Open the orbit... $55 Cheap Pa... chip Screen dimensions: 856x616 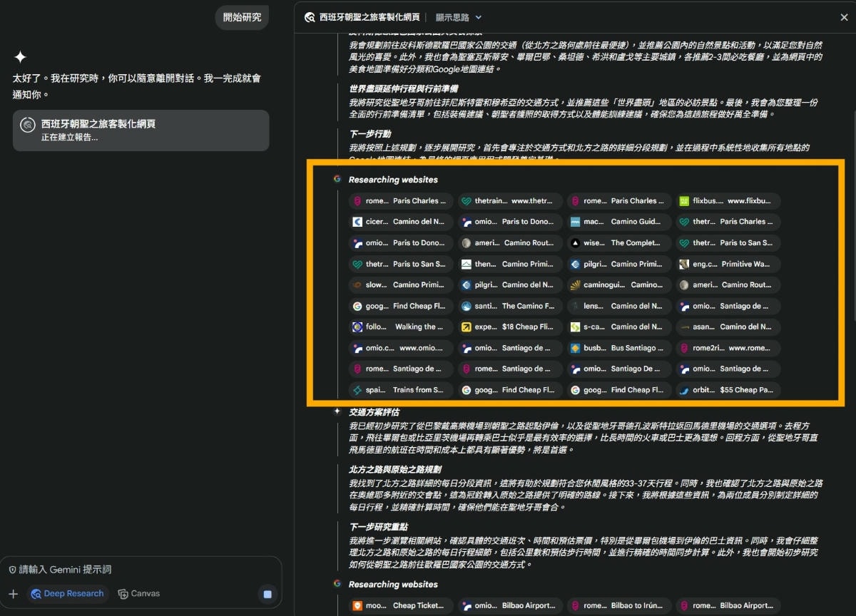(x=728, y=390)
